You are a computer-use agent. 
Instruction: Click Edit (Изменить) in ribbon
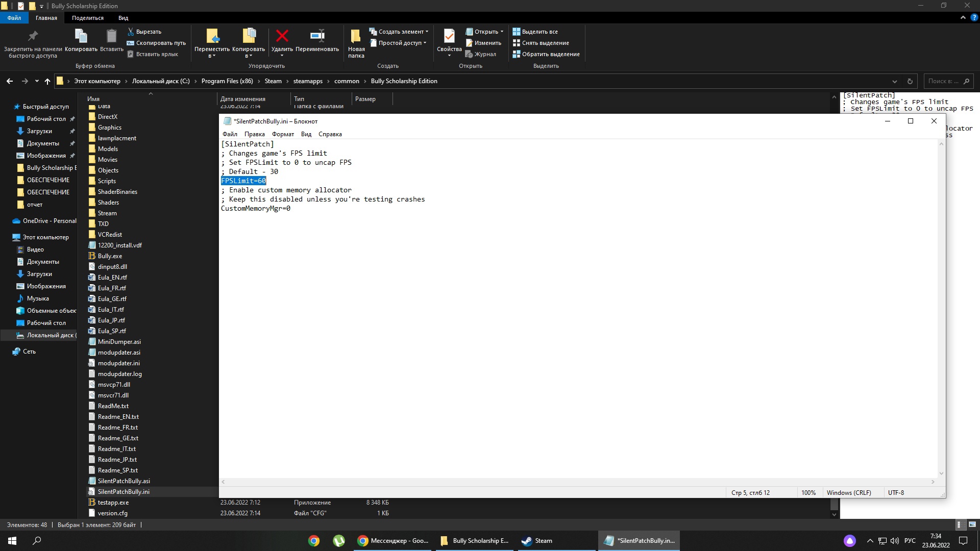point(483,43)
